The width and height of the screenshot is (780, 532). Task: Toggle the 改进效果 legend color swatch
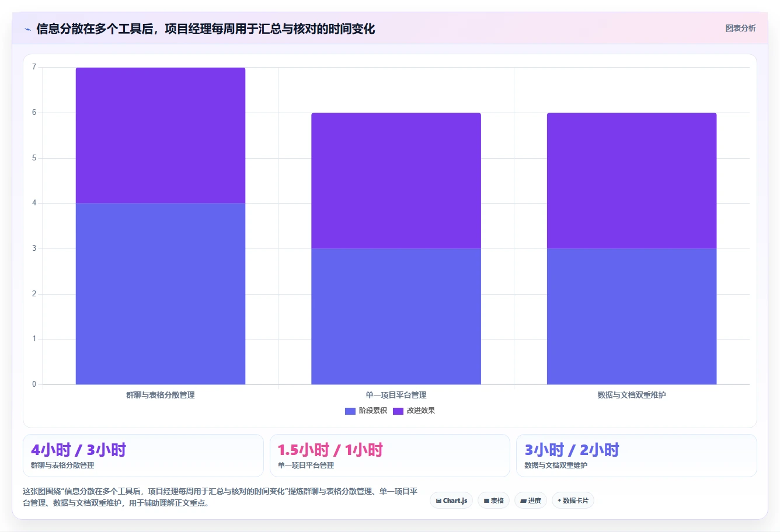pos(398,411)
